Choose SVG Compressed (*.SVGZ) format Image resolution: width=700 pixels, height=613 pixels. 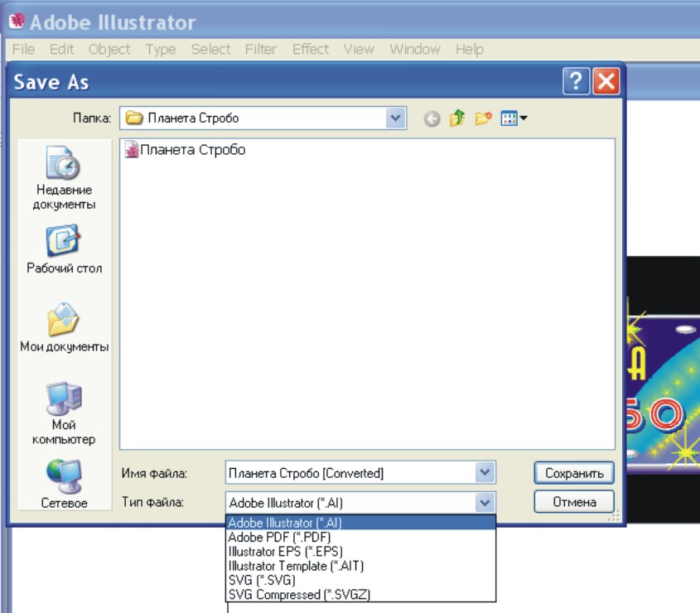(x=360, y=595)
